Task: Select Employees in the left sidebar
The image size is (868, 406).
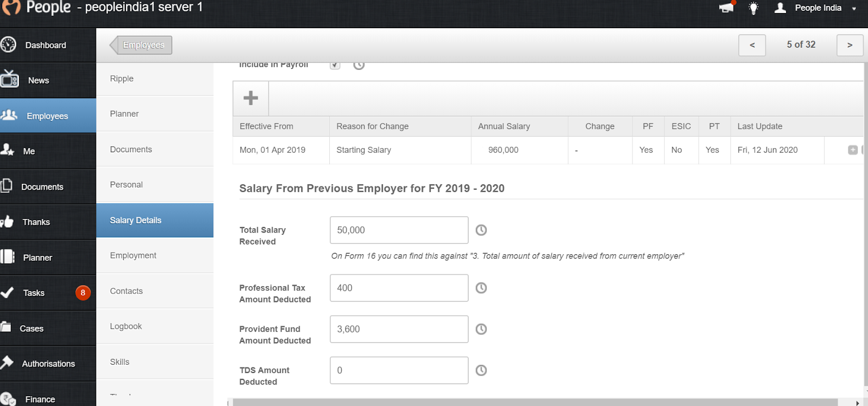Action: [47, 116]
